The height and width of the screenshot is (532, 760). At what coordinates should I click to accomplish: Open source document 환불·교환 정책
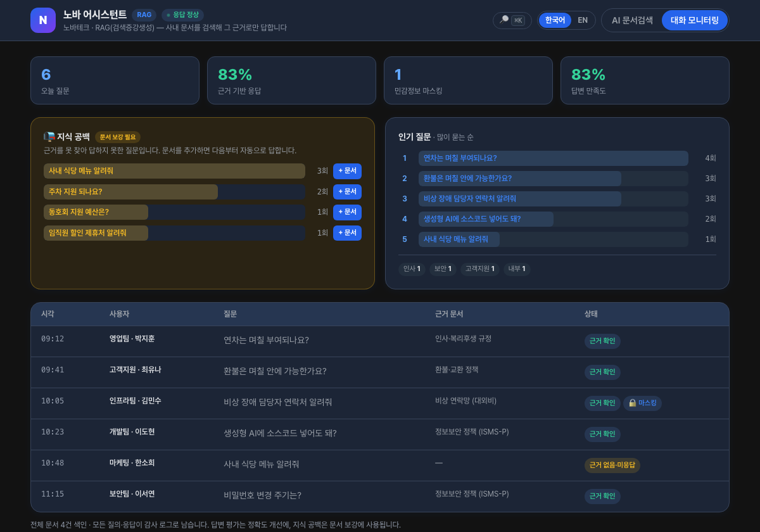pyautogui.click(x=457, y=370)
